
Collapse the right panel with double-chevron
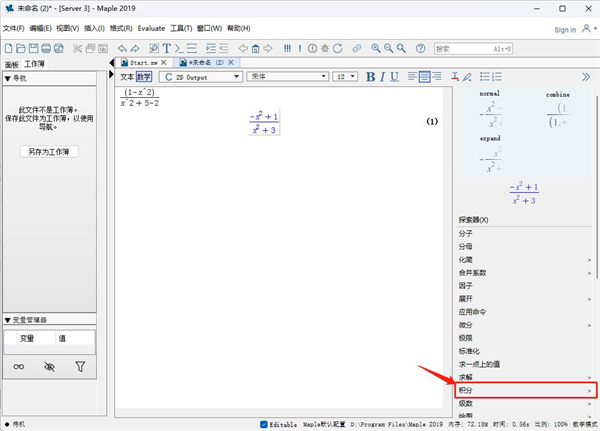coord(586,76)
